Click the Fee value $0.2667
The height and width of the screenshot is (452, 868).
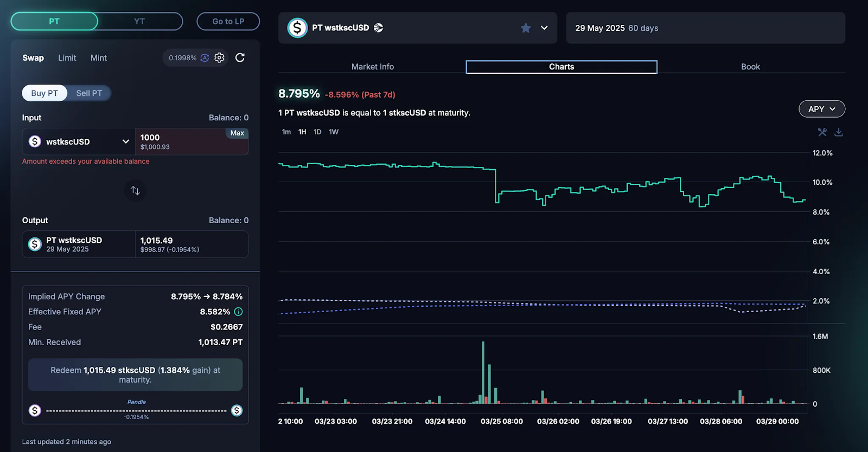coord(227,327)
